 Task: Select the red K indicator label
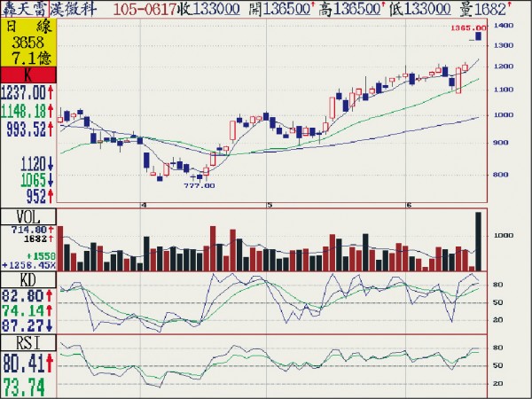click(x=28, y=74)
